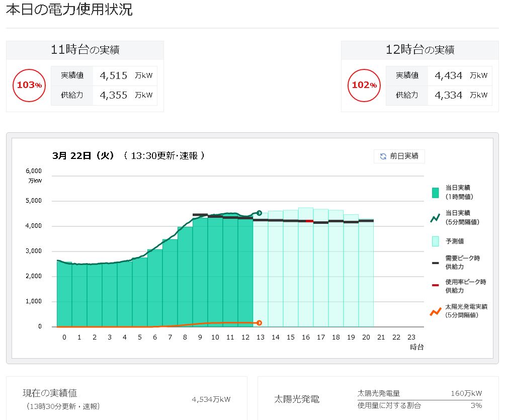
Task: Click the green end-point marker of the demand line
Action: [259, 213]
